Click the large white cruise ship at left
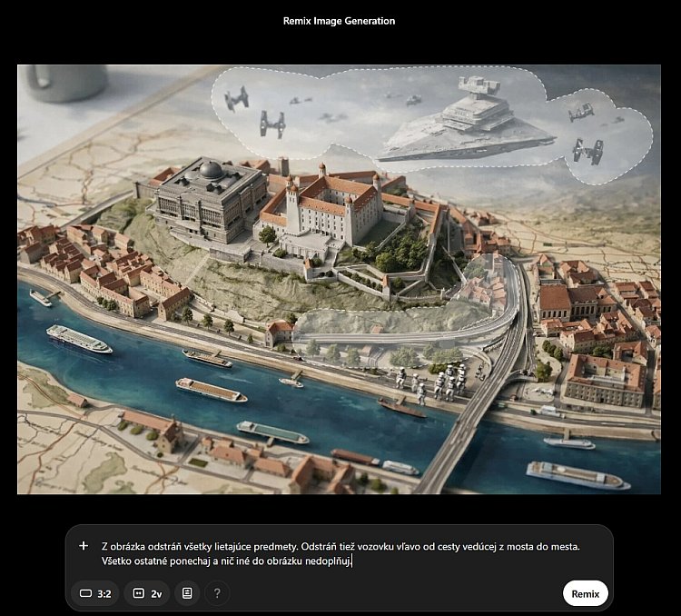 pos(79,339)
